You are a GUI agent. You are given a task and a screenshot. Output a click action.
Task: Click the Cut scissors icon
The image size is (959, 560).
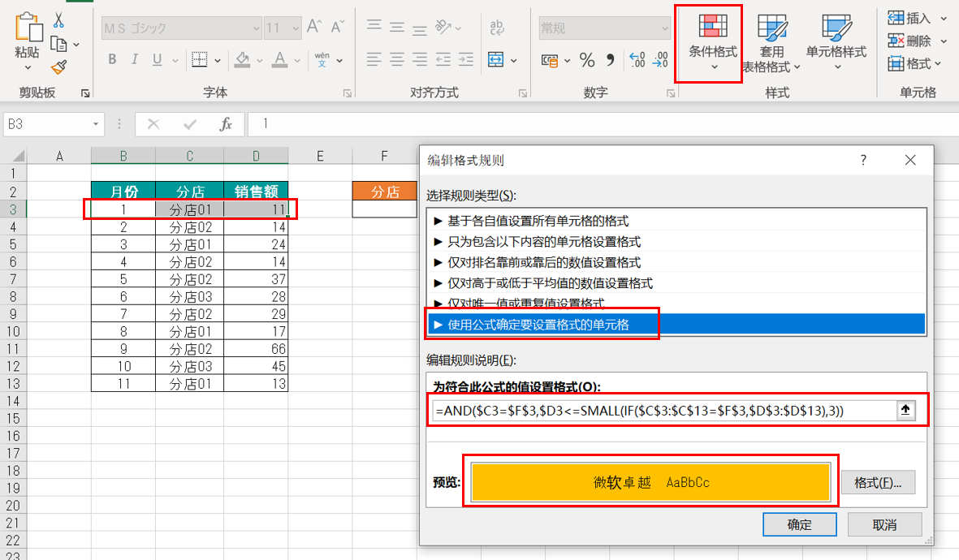pos(58,20)
